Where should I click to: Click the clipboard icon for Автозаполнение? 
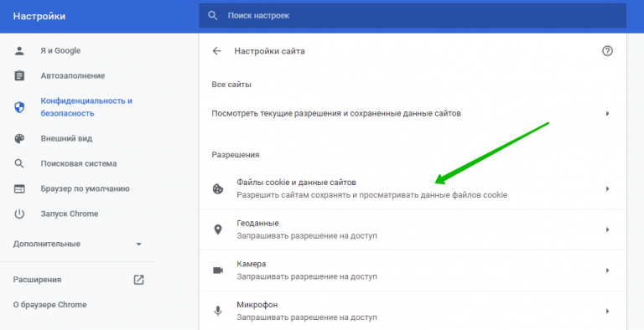(19, 76)
